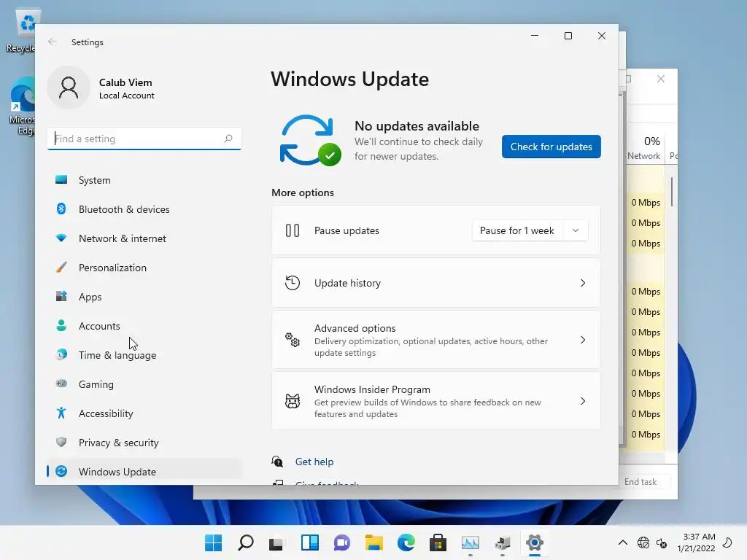
Task: Click the Pause for 1 week button
Action: [517, 230]
